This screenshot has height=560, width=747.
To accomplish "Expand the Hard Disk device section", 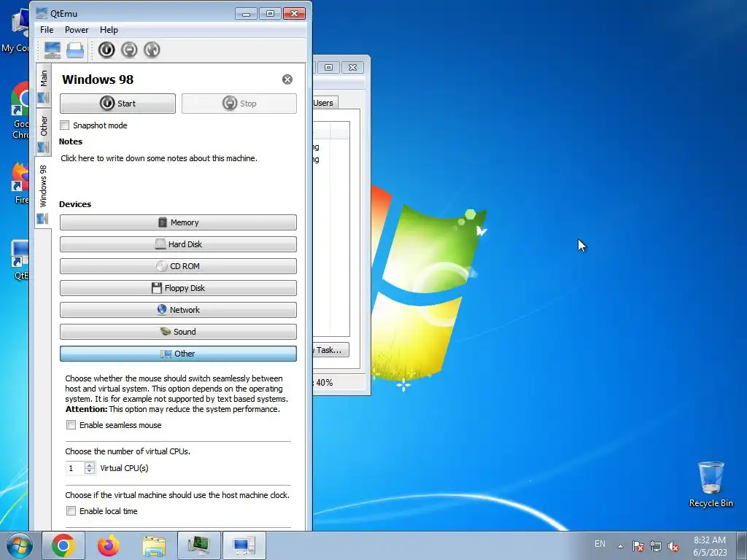I will 178,244.
